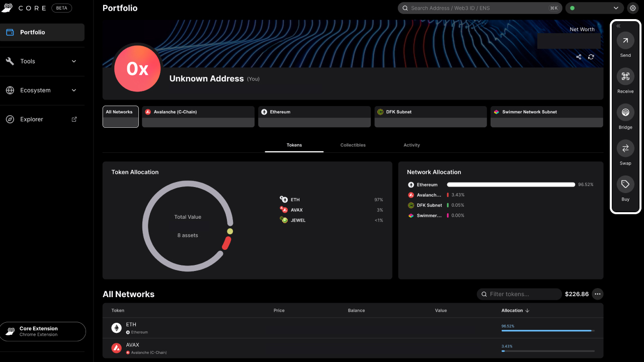Refresh the portfolio with reload icon
The width and height of the screenshot is (644, 362).
(x=591, y=57)
